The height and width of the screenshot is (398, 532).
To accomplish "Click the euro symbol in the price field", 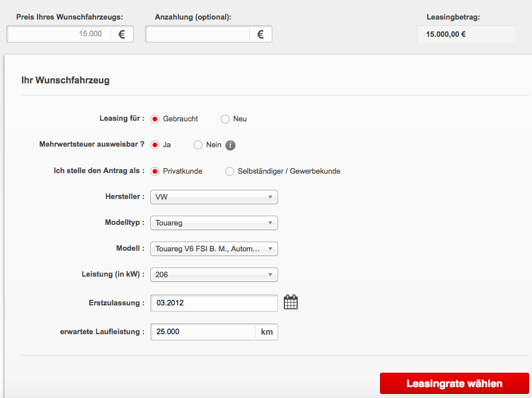I will (122, 35).
